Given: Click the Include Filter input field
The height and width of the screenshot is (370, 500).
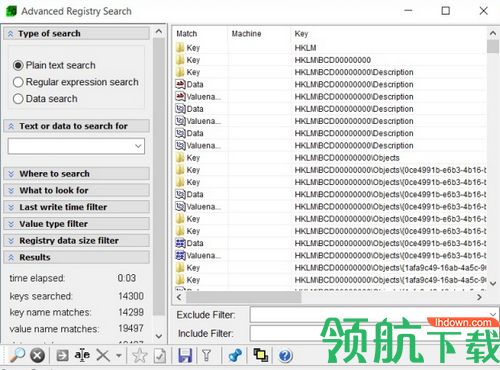Looking at the screenshot, I should click(374, 333).
